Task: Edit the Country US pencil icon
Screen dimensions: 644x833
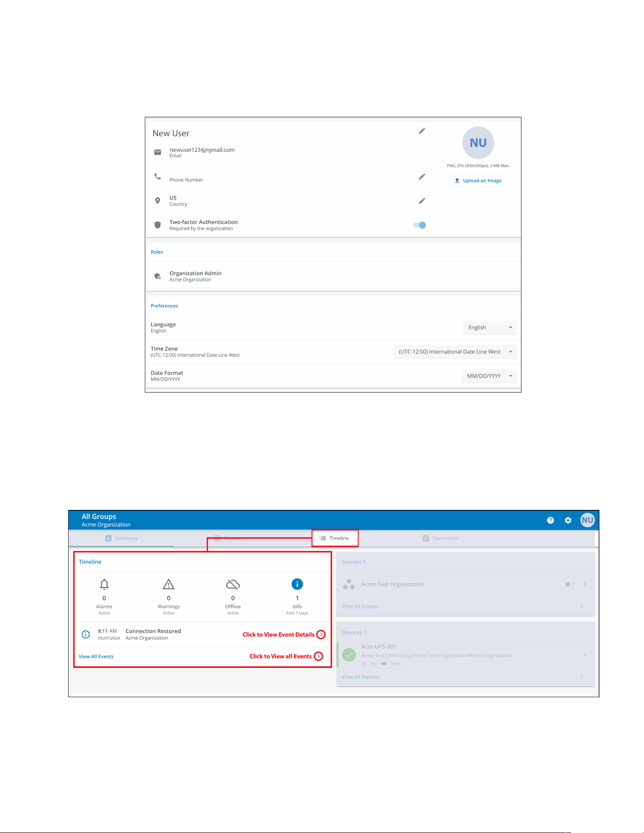Action: pyautogui.click(x=422, y=201)
